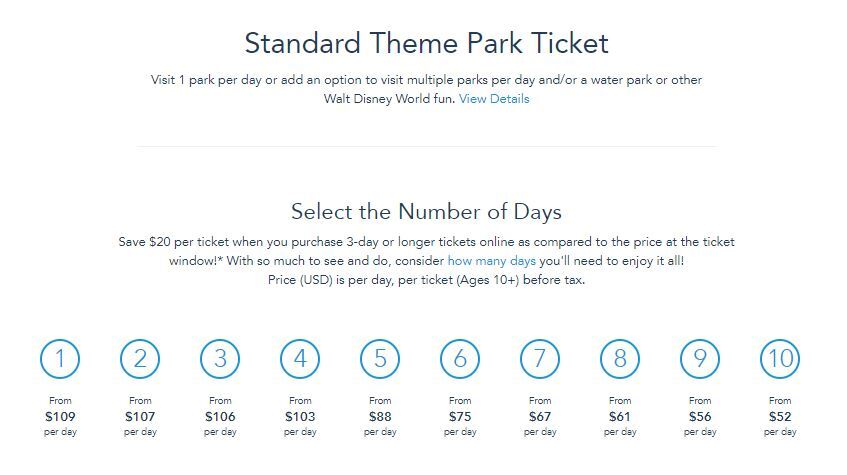Click the $88 per day price
Viewport: 847px width, 475px height.
tap(380, 417)
